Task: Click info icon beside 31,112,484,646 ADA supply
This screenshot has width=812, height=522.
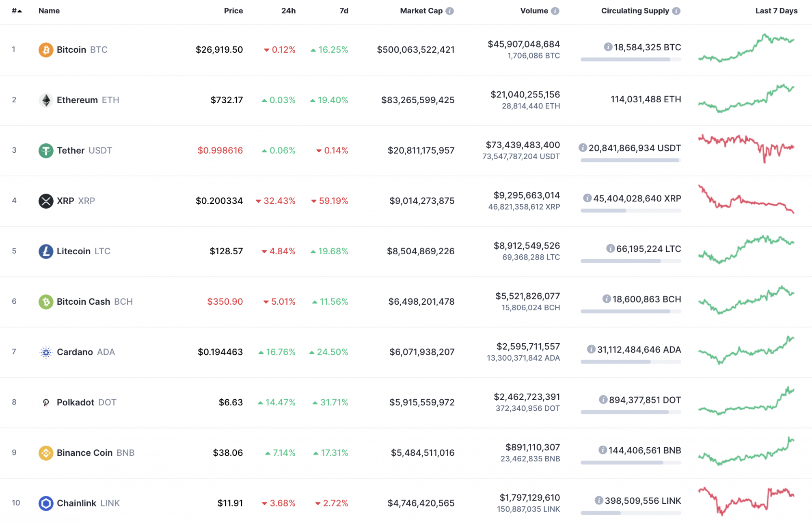Action: pos(592,349)
